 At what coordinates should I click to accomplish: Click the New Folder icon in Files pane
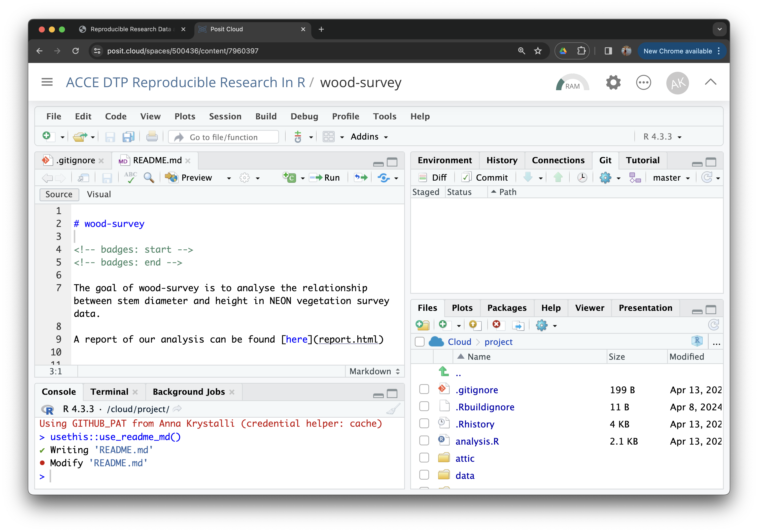coord(423,325)
